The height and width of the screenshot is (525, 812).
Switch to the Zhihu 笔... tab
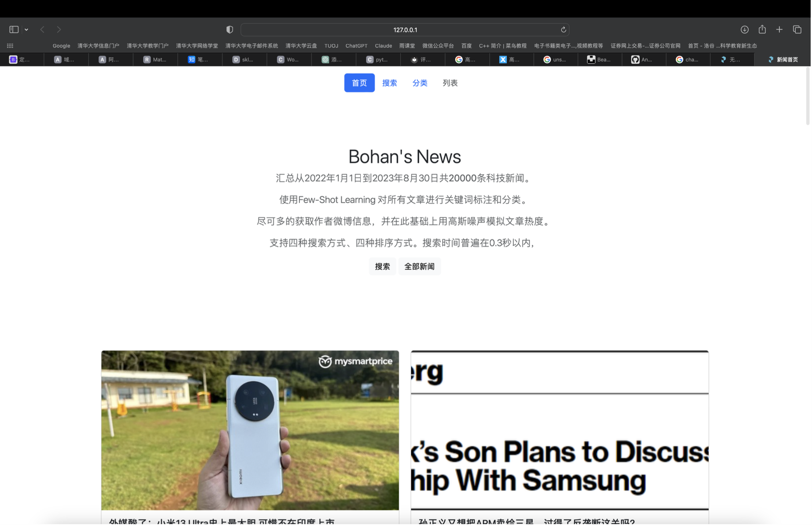(x=199, y=59)
